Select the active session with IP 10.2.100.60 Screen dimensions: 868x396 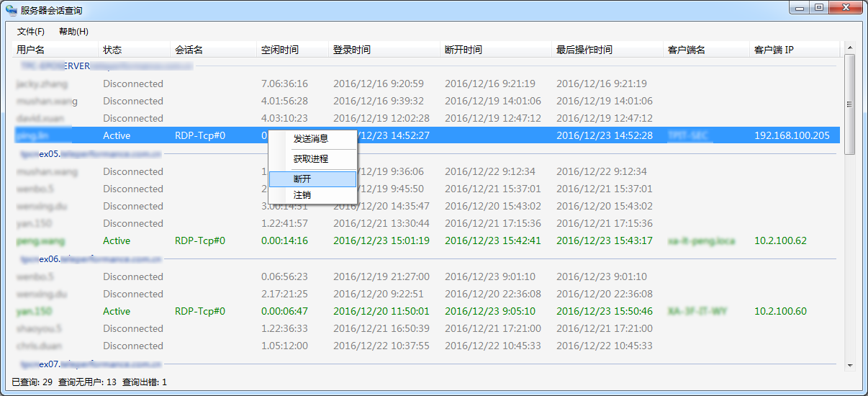pos(780,311)
